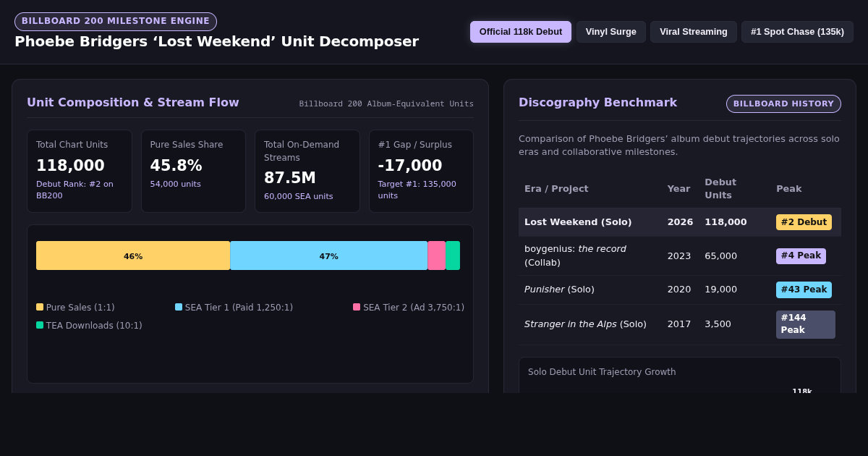Select the Punisher (Solo) row
The width and height of the screenshot is (868, 456).
tap(680, 290)
